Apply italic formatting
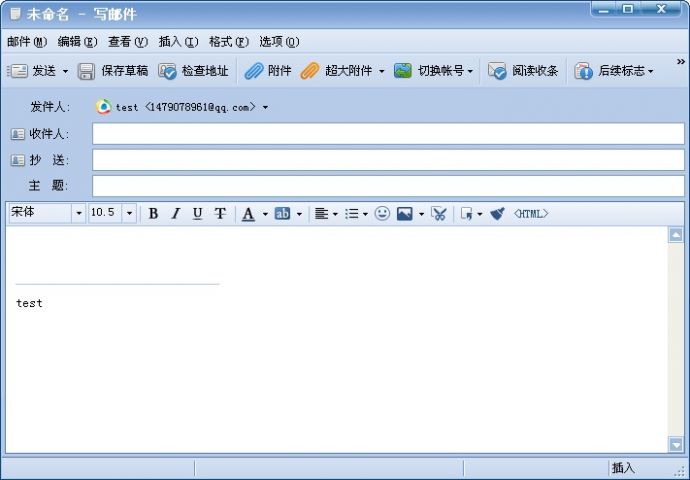This screenshot has height=480, width=690. click(x=175, y=214)
